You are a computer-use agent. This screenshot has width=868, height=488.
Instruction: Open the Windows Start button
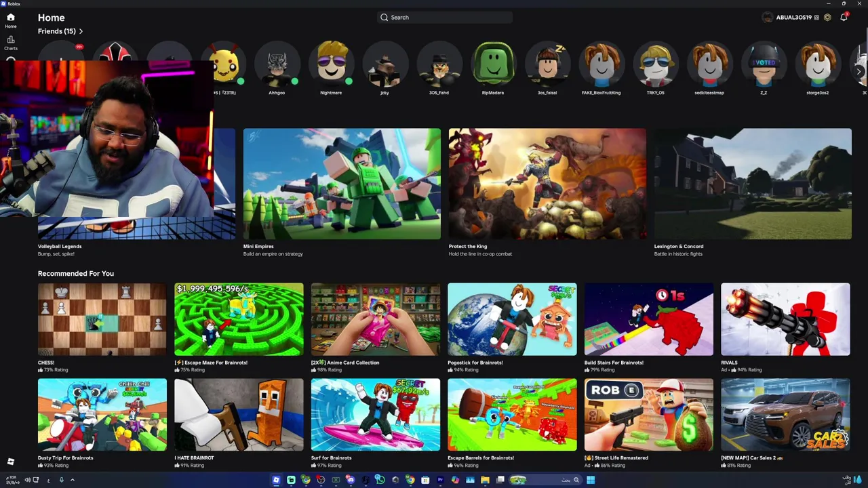pos(591,480)
